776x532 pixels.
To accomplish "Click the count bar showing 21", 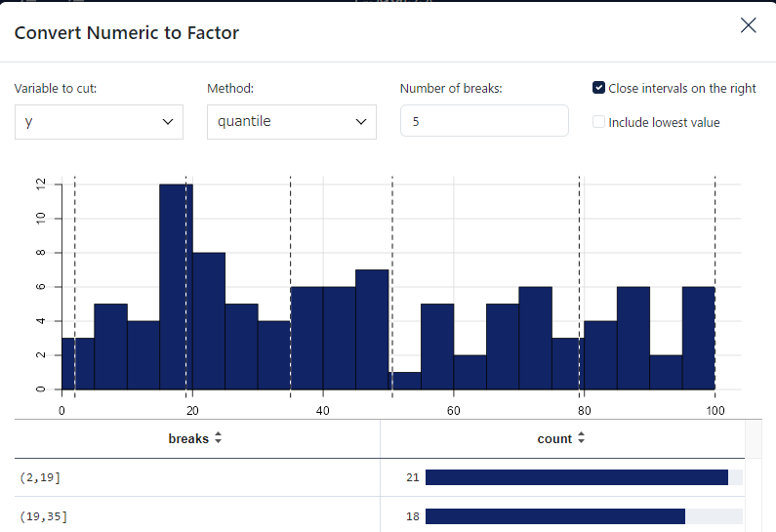I will 577,477.
